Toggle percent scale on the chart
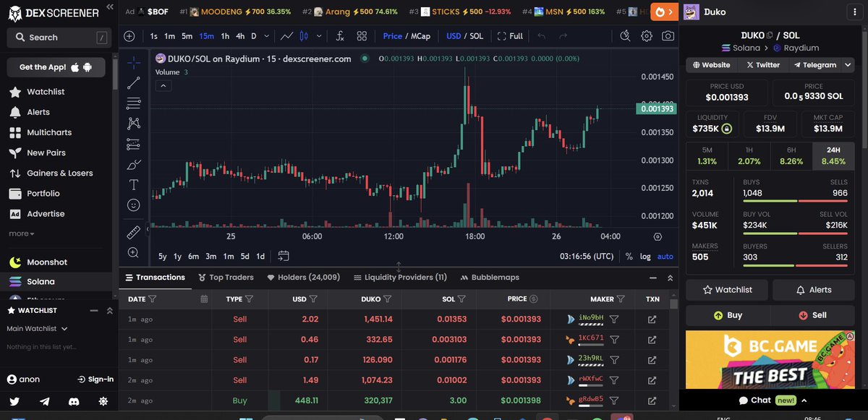 [x=629, y=256]
